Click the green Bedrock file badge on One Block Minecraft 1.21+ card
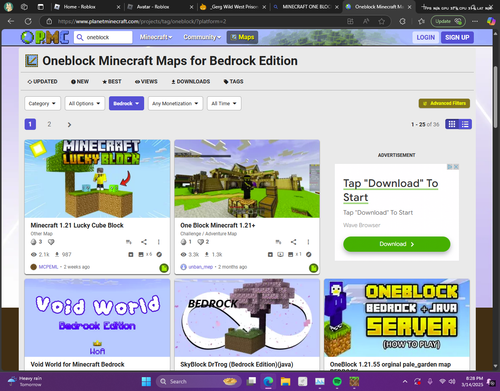Screen dimensions: 500x391 [x=313, y=268]
